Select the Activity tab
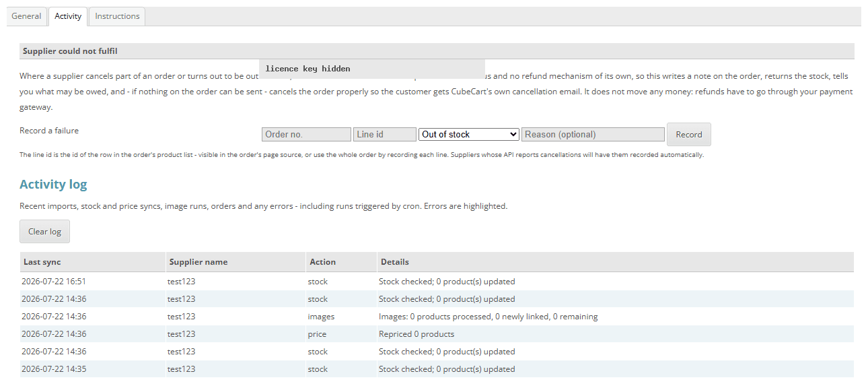Image resolution: width=868 pixels, height=384 pixels. click(x=68, y=16)
